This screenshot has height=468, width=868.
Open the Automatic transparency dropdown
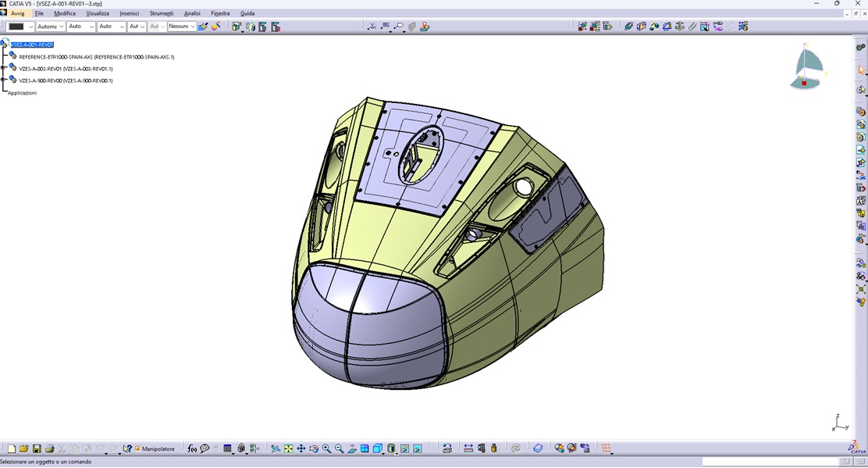(61, 26)
